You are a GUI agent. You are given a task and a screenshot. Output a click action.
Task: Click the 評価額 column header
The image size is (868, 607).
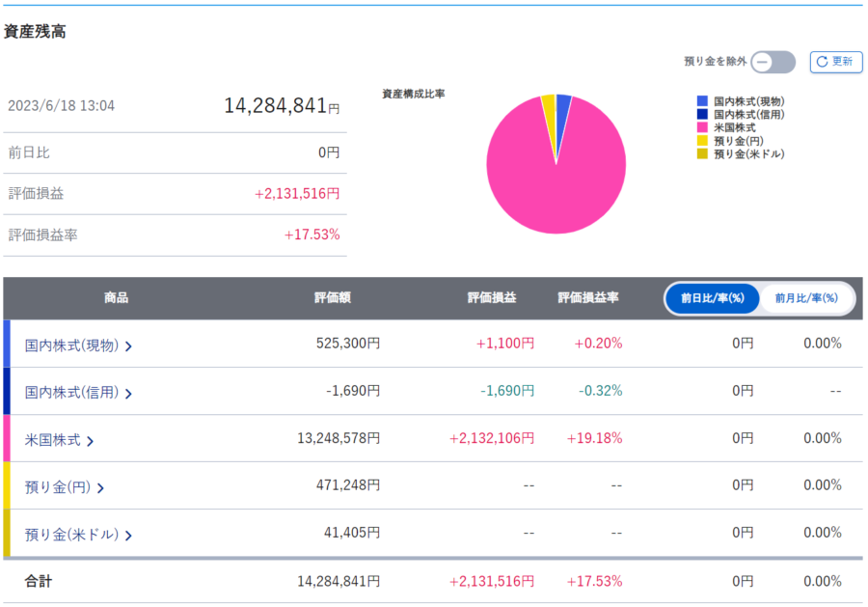coord(333,298)
